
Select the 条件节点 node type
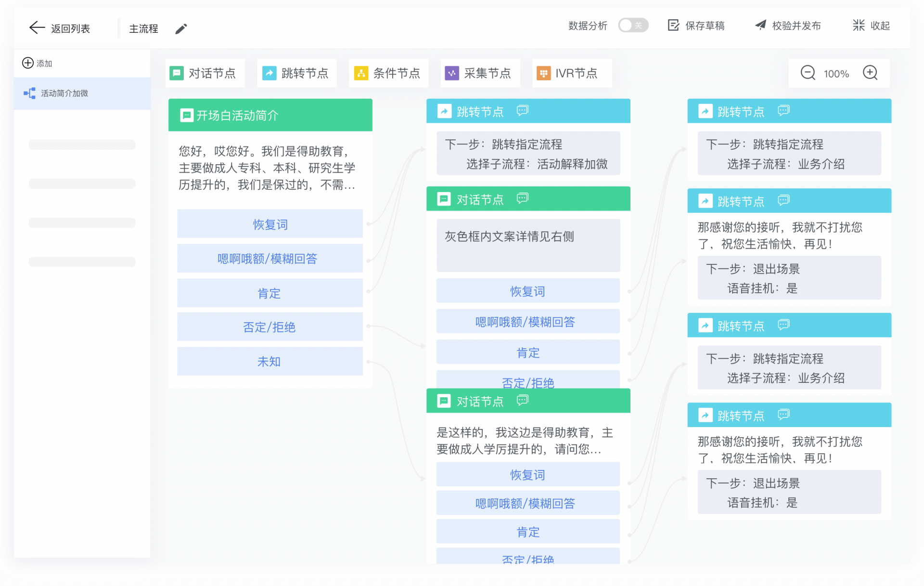coord(388,73)
